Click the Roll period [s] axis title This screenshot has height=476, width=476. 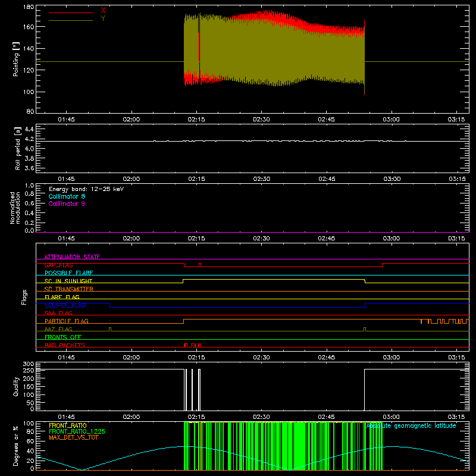point(18,148)
